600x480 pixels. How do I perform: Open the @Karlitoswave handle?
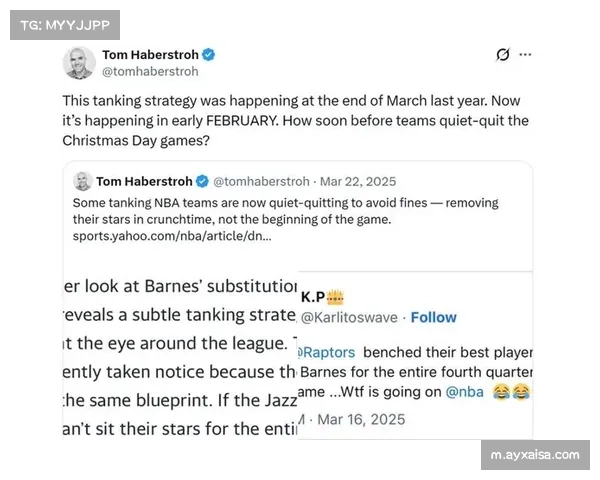[349, 317]
